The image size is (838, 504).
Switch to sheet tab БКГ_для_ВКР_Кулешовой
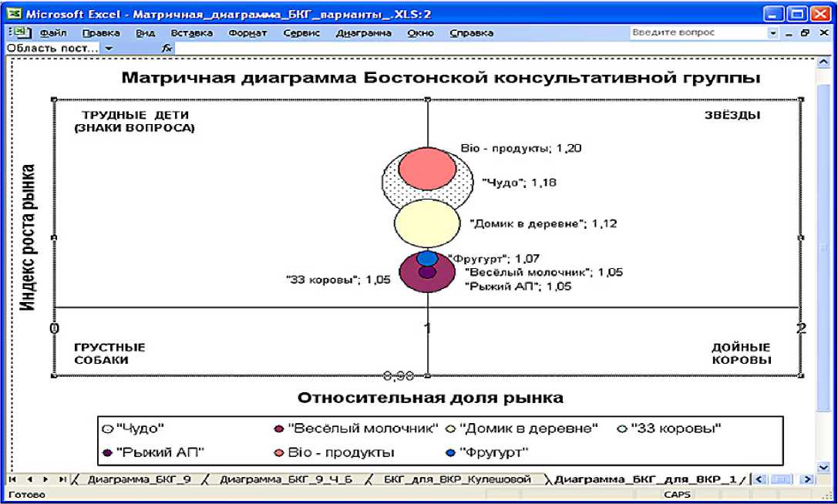(x=457, y=479)
